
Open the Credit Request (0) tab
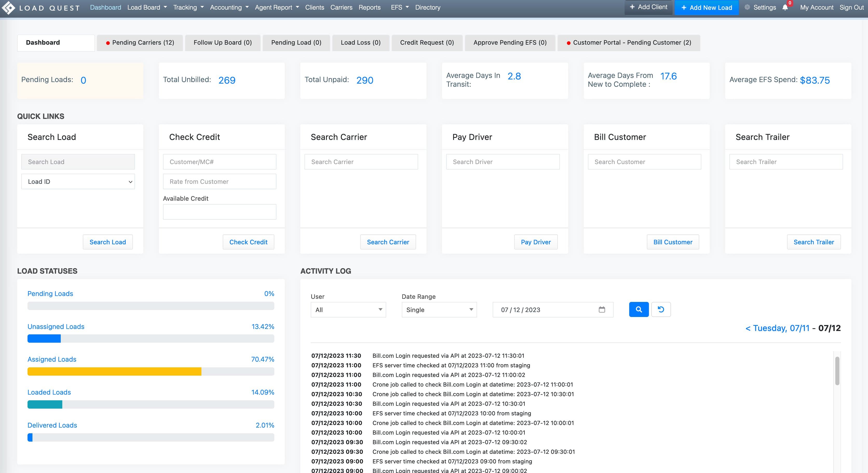(x=427, y=43)
